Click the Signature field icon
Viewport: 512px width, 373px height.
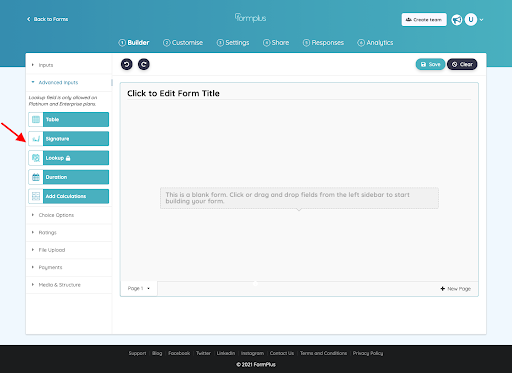point(36,139)
